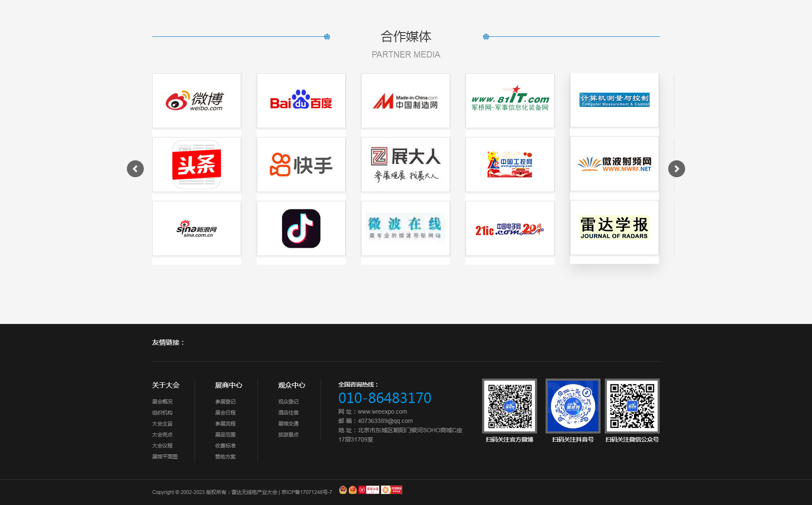Click the Douyin account QR code
Viewport: 812px width, 505px height.
tap(573, 406)
